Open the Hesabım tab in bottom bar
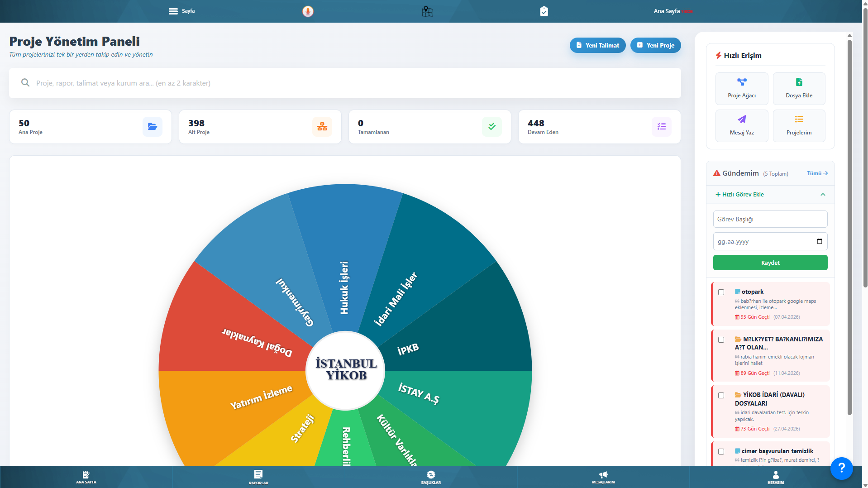This screenshot has height=488, width=868. 776,477
